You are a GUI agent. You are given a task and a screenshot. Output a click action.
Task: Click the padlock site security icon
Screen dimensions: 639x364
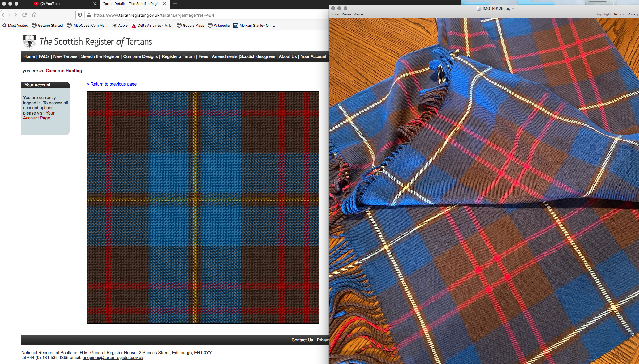click(x=89, y=15)
